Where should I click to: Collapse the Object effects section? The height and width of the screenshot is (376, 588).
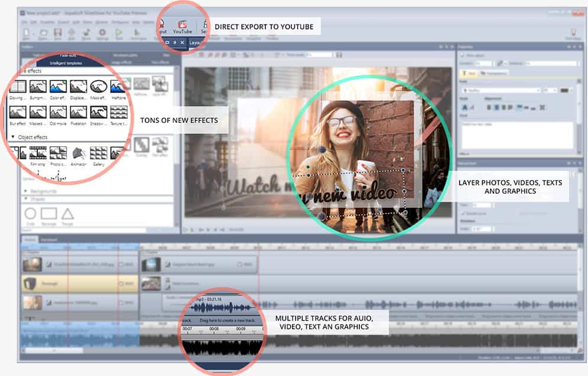coord(13,137)
